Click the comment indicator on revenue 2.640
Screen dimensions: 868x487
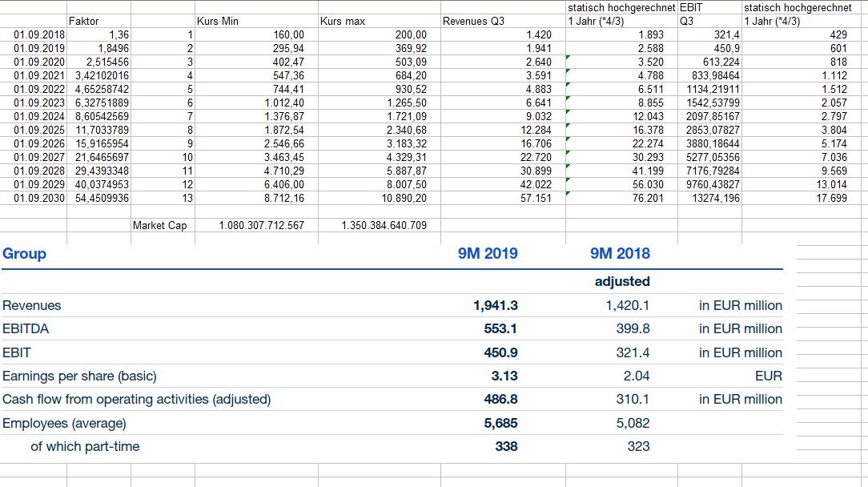pos(567,55)
